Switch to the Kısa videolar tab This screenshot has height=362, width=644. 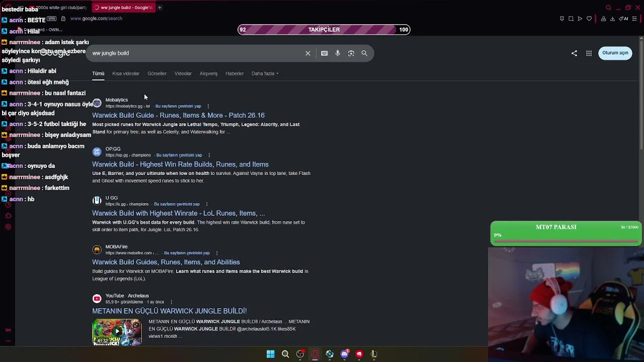[x=126, y=73]
